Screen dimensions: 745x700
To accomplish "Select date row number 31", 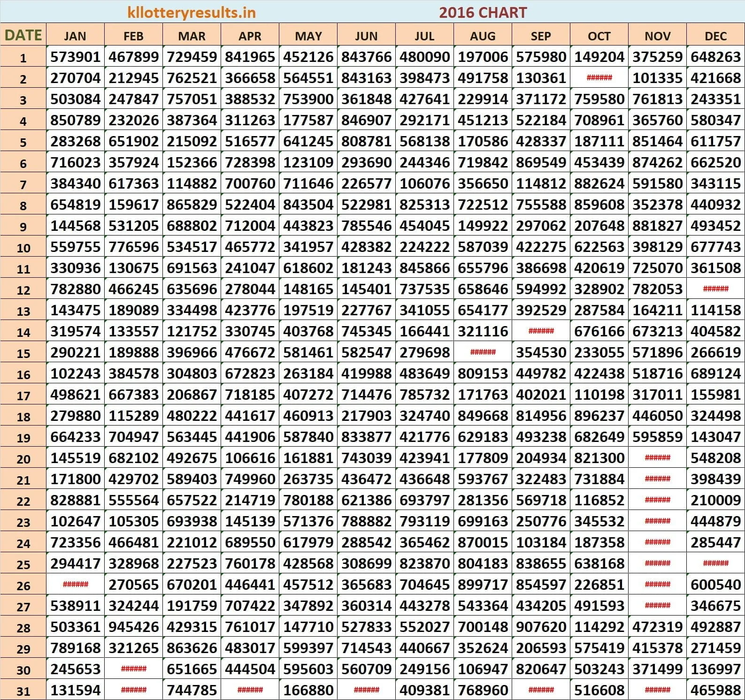I will (x=23, y=691).
